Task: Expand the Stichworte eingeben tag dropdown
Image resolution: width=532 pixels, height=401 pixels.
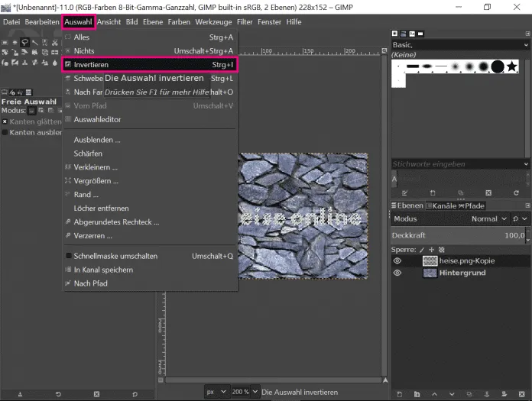Action: (525, 164)
